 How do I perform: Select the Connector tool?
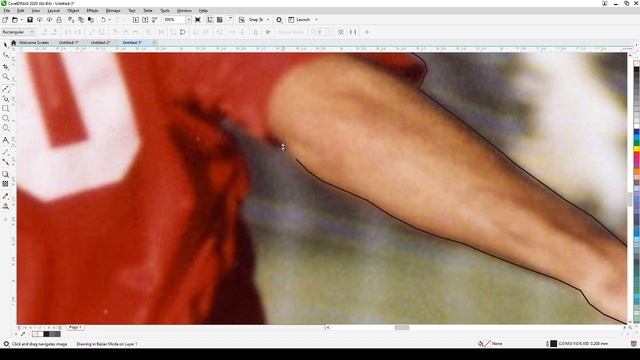click(x=5, y=162)
